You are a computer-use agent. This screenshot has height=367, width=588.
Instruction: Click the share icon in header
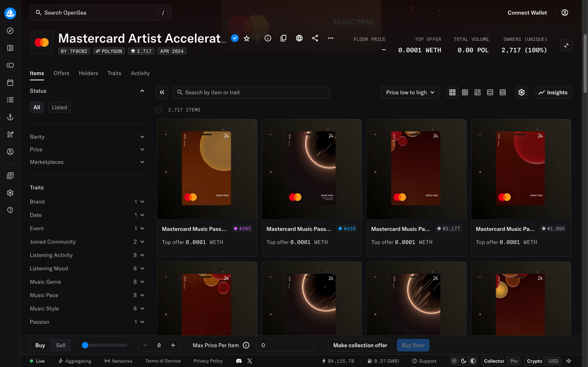click(315, 38)
